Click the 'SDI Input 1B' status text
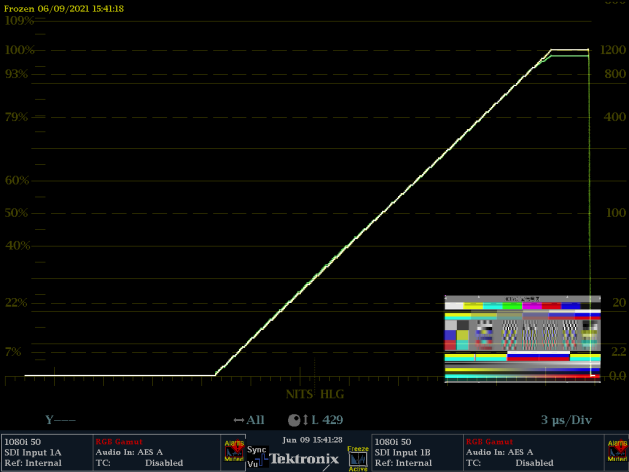This screenshot has height=472, width=629. pos(403,452)
